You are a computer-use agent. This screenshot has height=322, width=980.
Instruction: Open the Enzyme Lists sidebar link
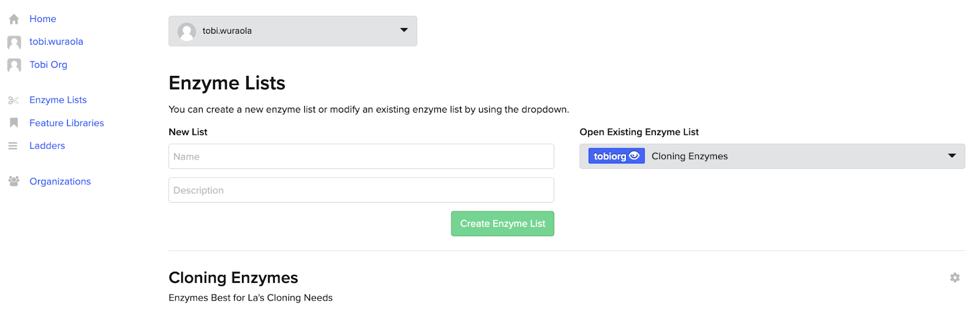tap(58, 100)
